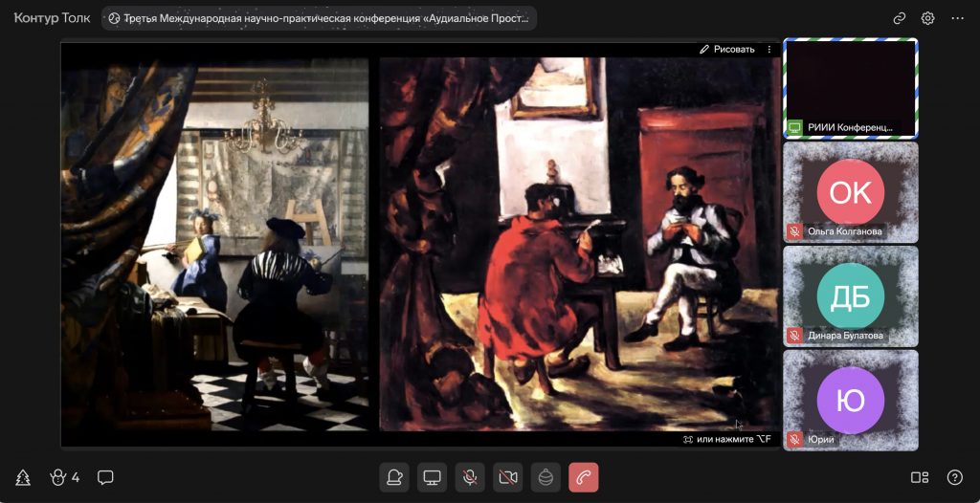
Task: Toggle the muted microphone button
Action: point(470,476)
